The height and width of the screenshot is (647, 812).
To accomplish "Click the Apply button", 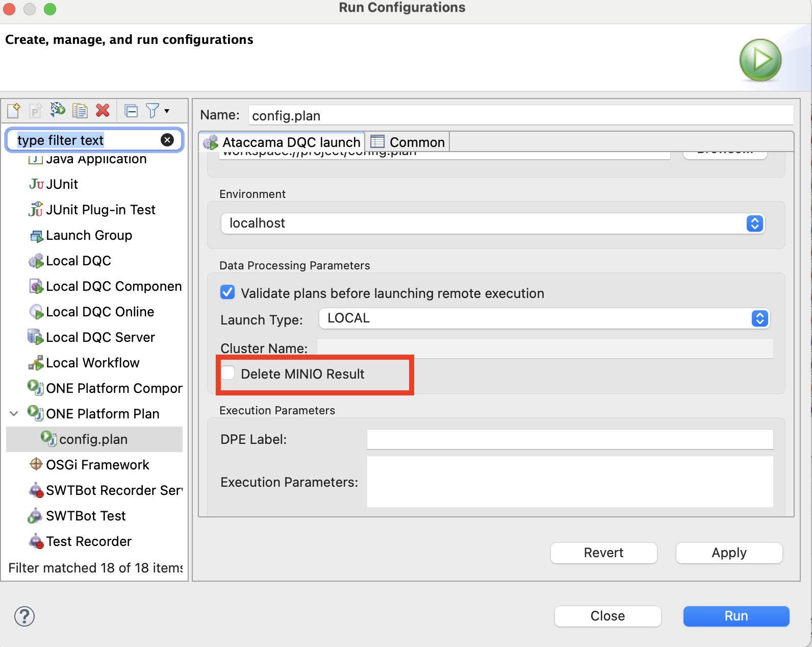I will (x=728, y=553).
